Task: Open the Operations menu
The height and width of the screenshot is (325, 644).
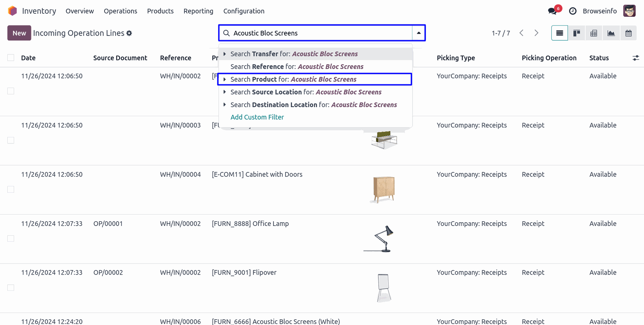Action: click(x=120, y=11)
